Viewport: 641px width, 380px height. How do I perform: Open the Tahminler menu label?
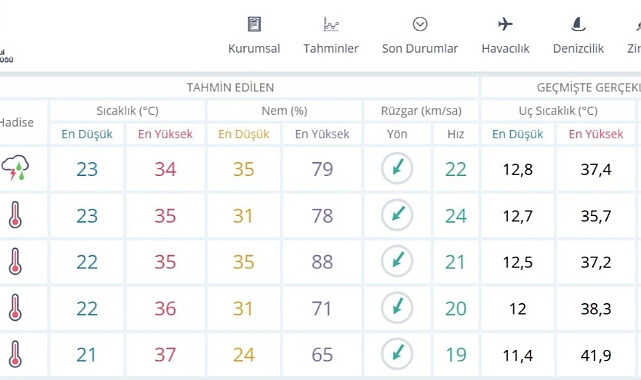click(x=331, y=49)
